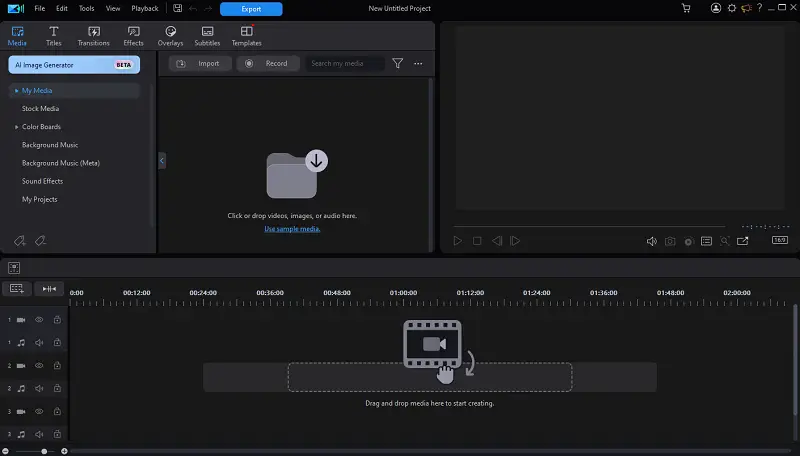The width and height of the screenshot is (800, 456).
Task: Click the preview seek bar
Action: (589, 226)
